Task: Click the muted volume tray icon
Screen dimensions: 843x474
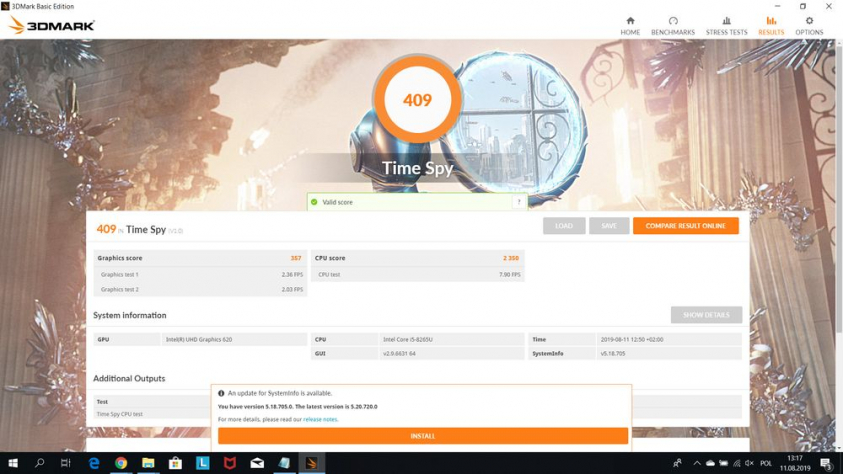Action: click(749, 463)
